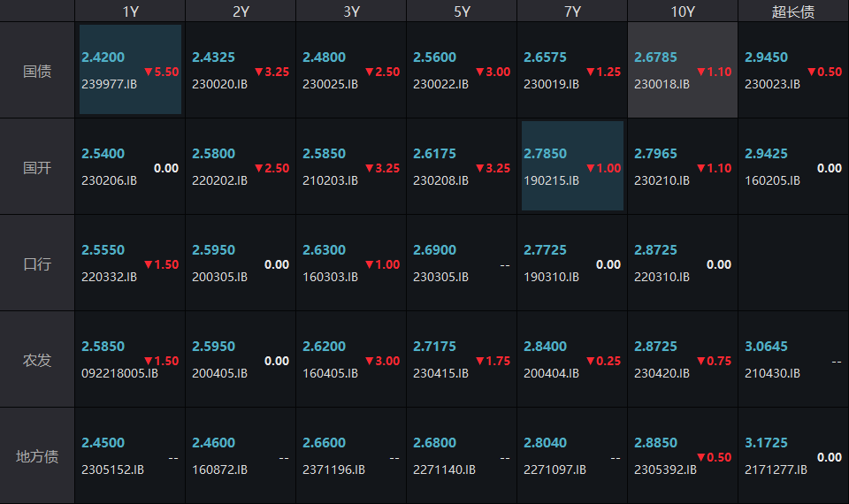Select the 1Y column header
The image size is (849, 504).
pyautogui.click(x=130, y=11)
